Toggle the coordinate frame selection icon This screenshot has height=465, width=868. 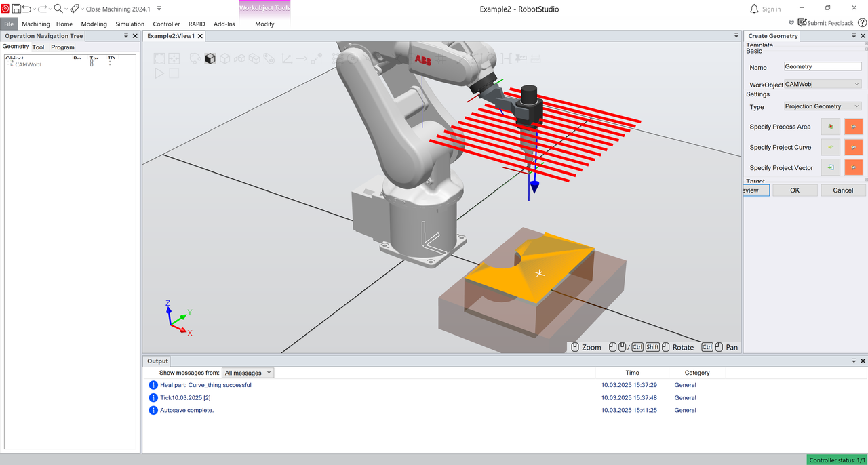(287, 58)
